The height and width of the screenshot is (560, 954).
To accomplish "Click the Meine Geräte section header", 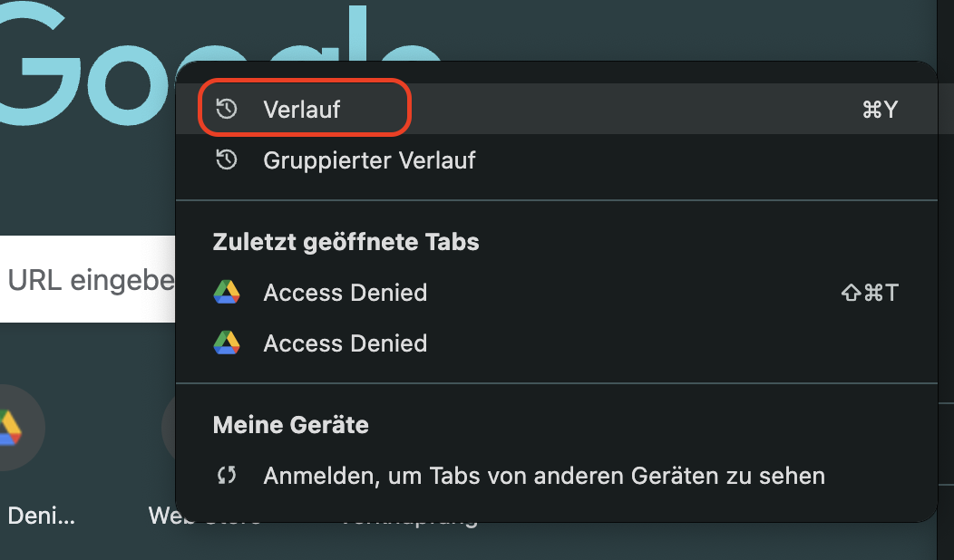I will [x=290, y=424].
